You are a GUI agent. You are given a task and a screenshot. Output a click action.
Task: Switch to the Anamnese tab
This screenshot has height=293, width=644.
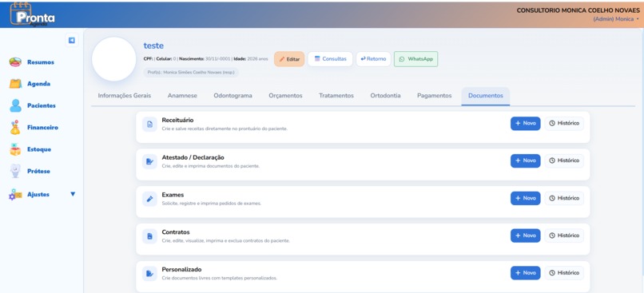pos(182,96)
